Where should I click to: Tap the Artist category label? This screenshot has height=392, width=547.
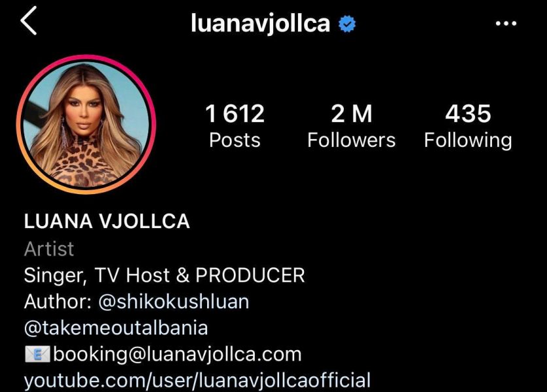point(49,249)
